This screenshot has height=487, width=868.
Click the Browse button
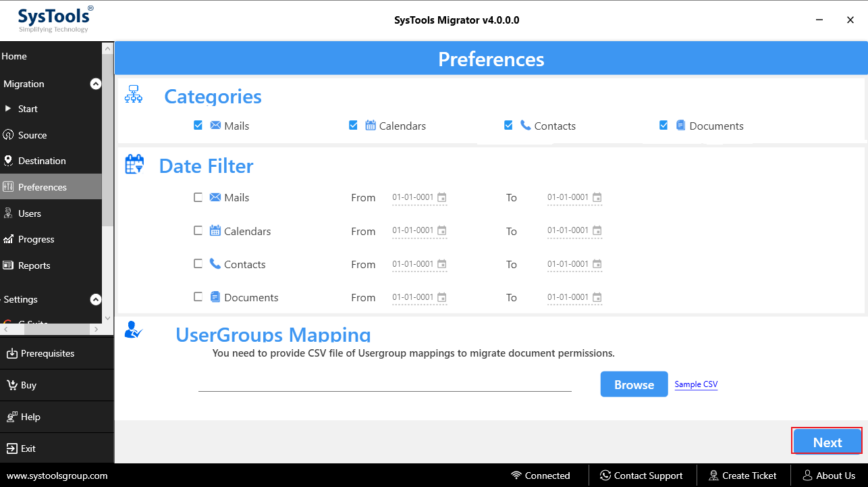click(634, 384)
